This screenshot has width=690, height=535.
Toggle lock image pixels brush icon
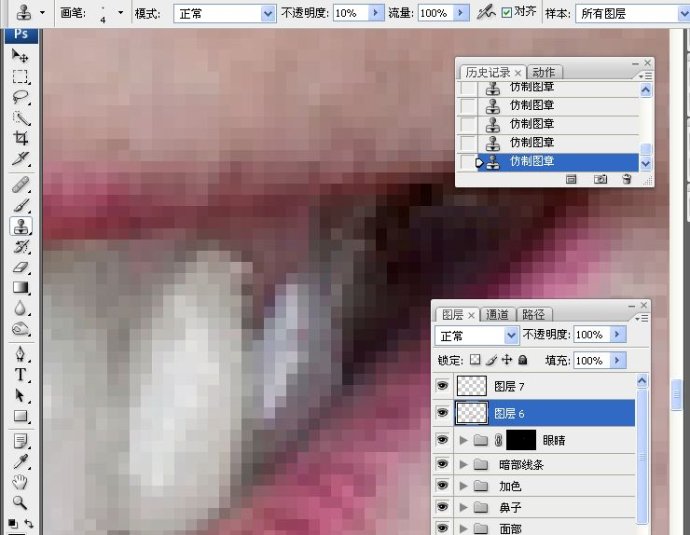coord(491,360)
